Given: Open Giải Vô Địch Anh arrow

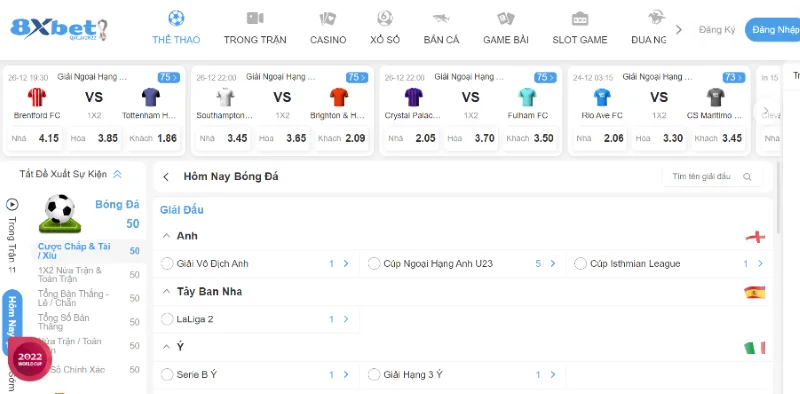Looking at the screenshot, I should click(346, 264).
